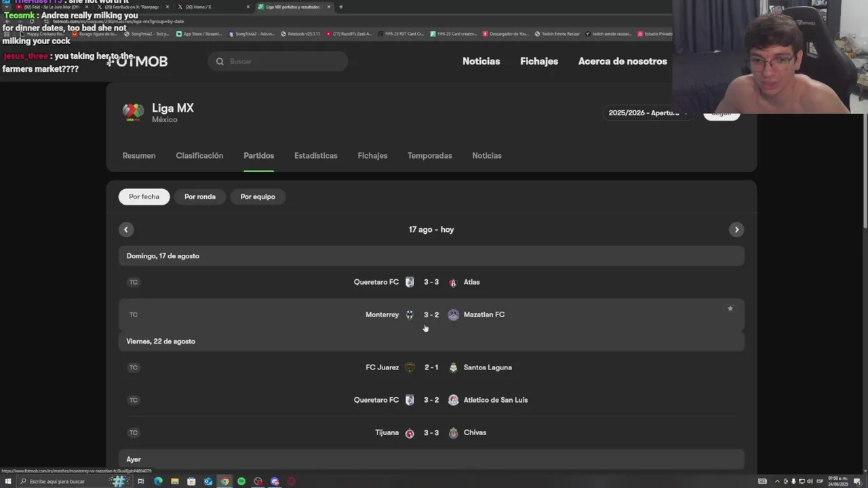Open Microsoft Edge from taskbar
The height and width of the screenshot is (488, 868).
[x=158, y=481]
